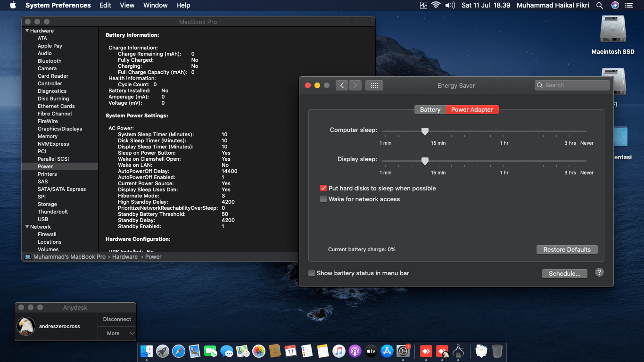Select Thunderbolt in the sidebar
The width and height of the screenshot is (644, 362).
coord(53,212)
